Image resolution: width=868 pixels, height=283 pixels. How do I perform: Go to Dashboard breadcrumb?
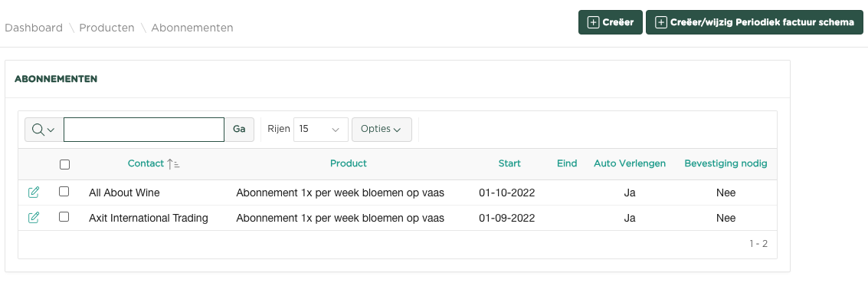click(34, 28)
